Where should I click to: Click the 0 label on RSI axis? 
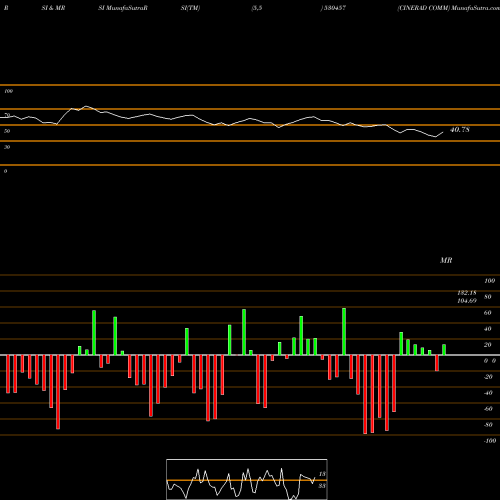(5, 171)
